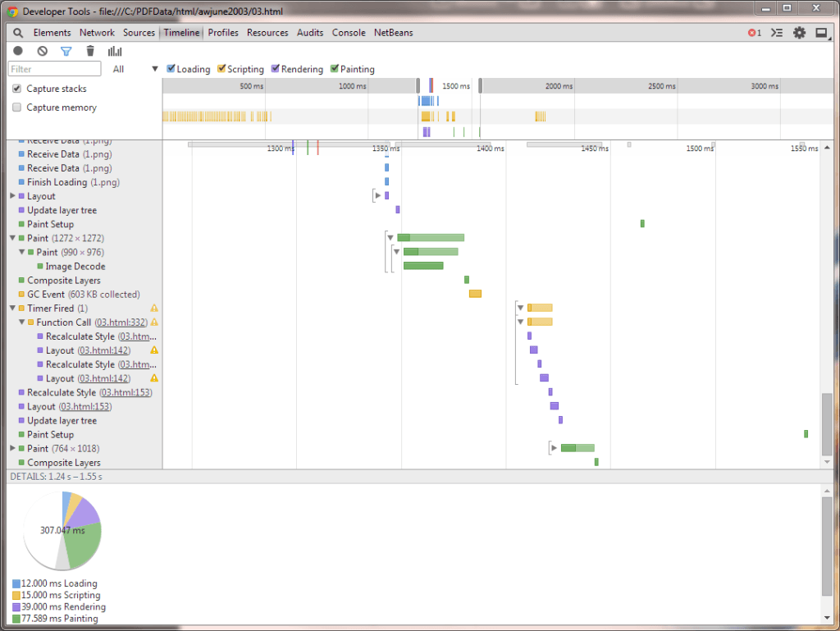This screenshot has width=840, height=631.
Task: Open the Profiles panel
Action: (x=222, y=32)
